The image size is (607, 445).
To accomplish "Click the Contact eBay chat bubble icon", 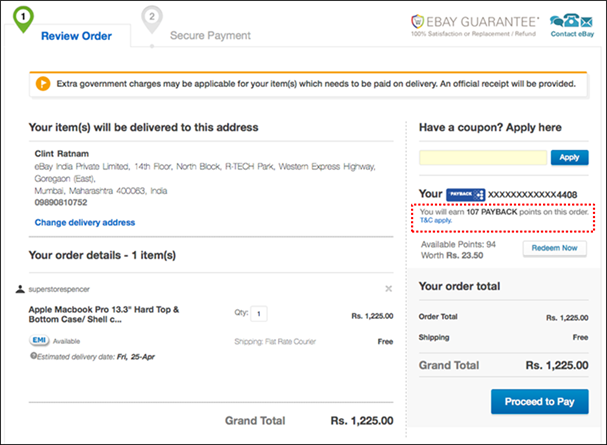I will coord(556,21).
